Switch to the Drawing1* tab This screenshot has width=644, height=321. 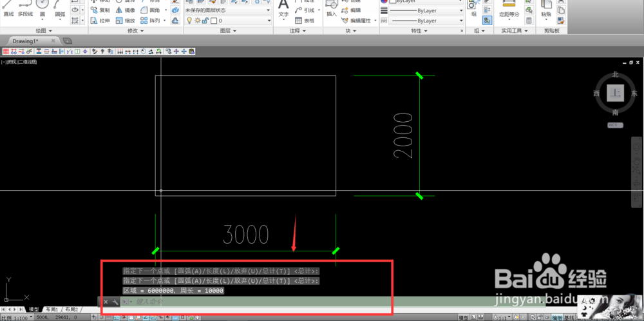[26, 41]
